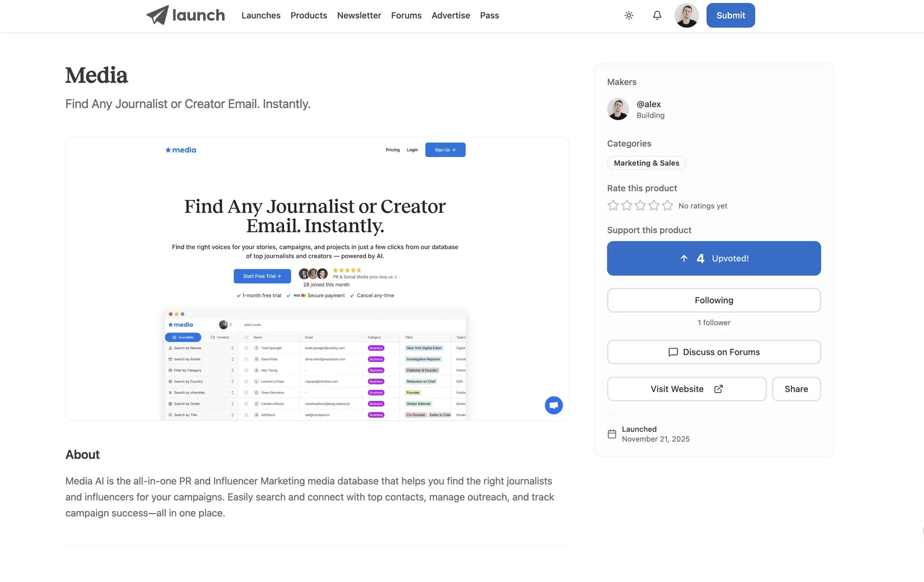This screenshot has width=924, height=582.
Task: Open the Newsletter nav item
Action: click(359, 15)
